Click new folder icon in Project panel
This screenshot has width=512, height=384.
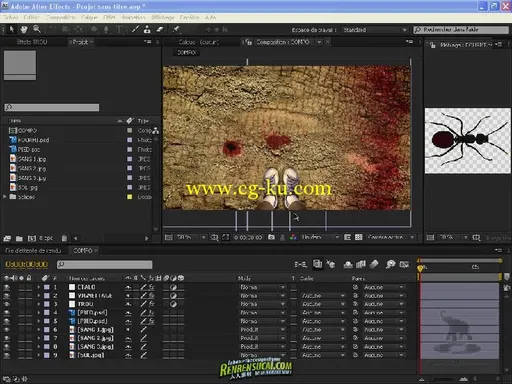(x=19, y=238)
